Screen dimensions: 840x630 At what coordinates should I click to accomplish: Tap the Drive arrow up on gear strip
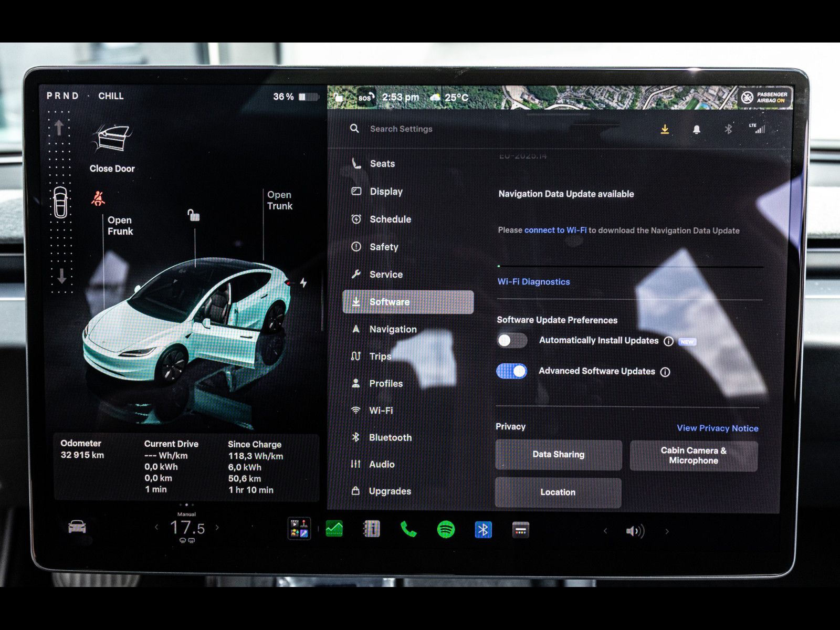[59, 128]
